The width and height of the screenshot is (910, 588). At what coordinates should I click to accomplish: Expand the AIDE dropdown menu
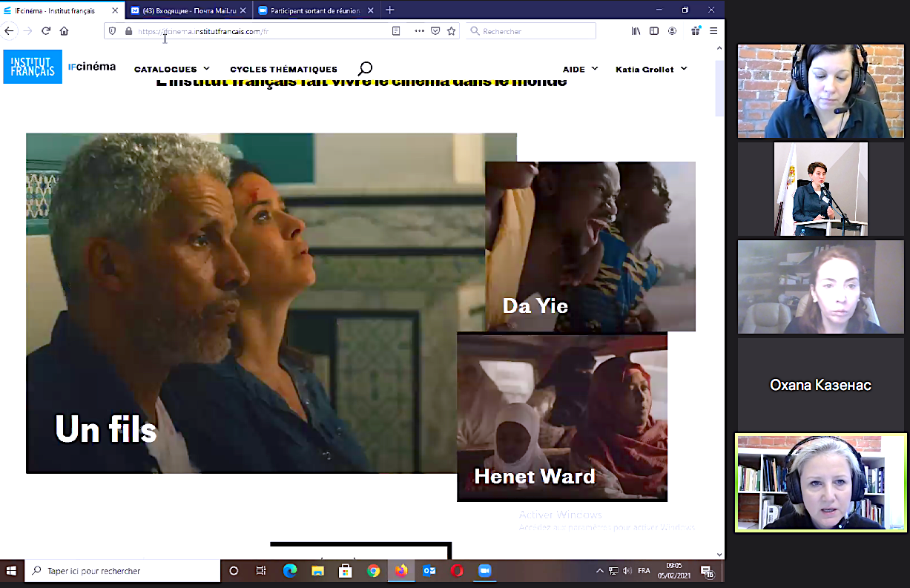(x=580, y=69)
